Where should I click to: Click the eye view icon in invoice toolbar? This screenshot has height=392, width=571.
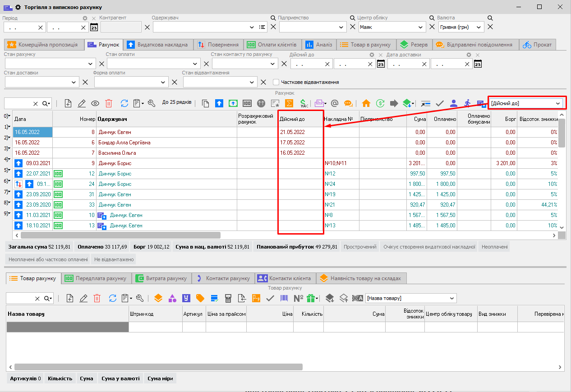(95, 103)
